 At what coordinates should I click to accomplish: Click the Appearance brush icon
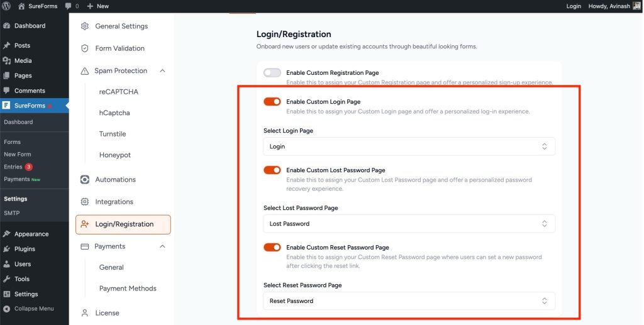click(6, 234)
